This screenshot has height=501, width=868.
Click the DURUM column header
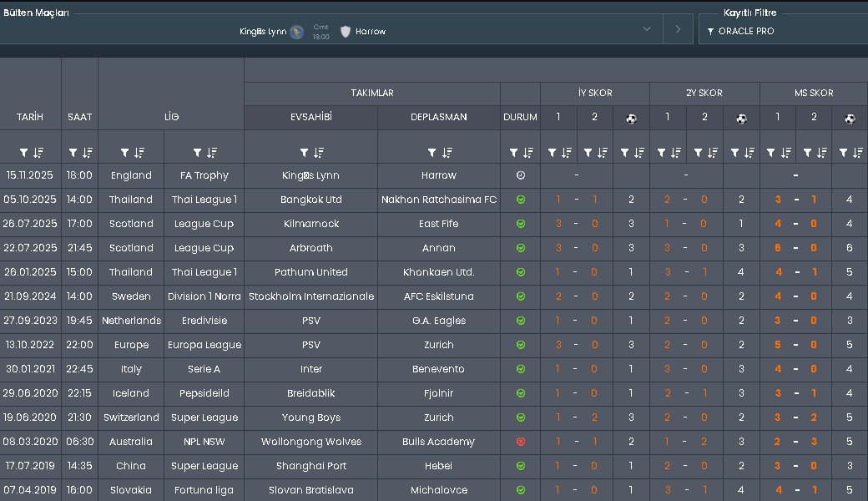(x=520, y=118)
